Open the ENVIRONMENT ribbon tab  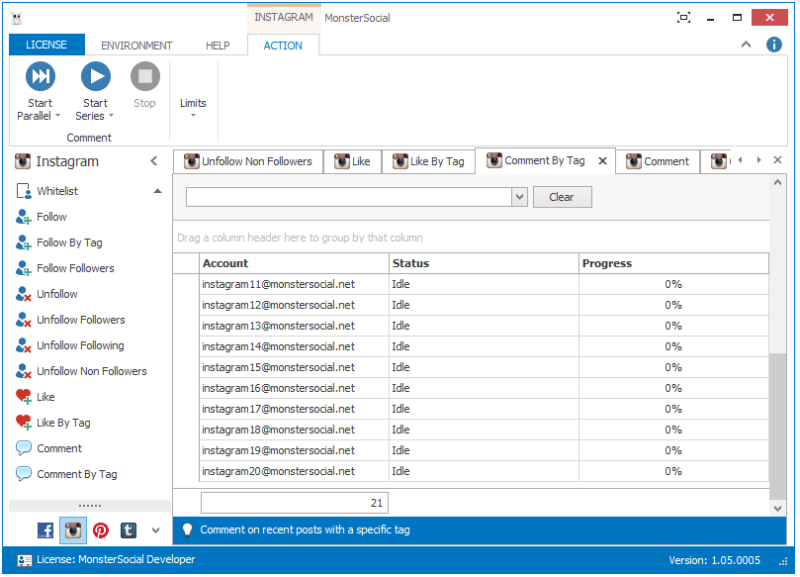[136, 45]
